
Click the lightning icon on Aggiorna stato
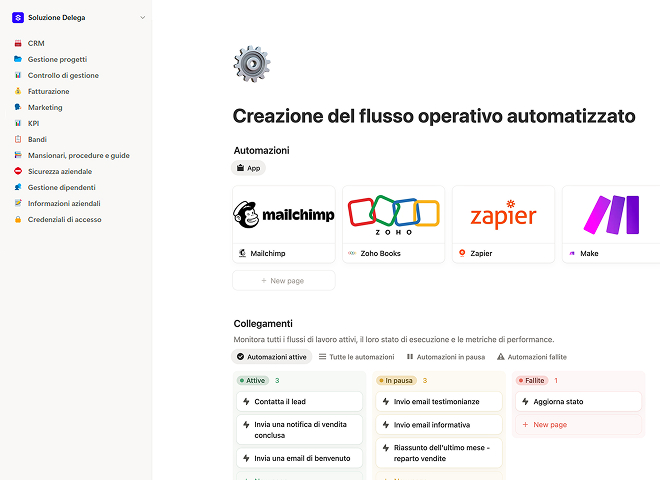pos(525,401)
